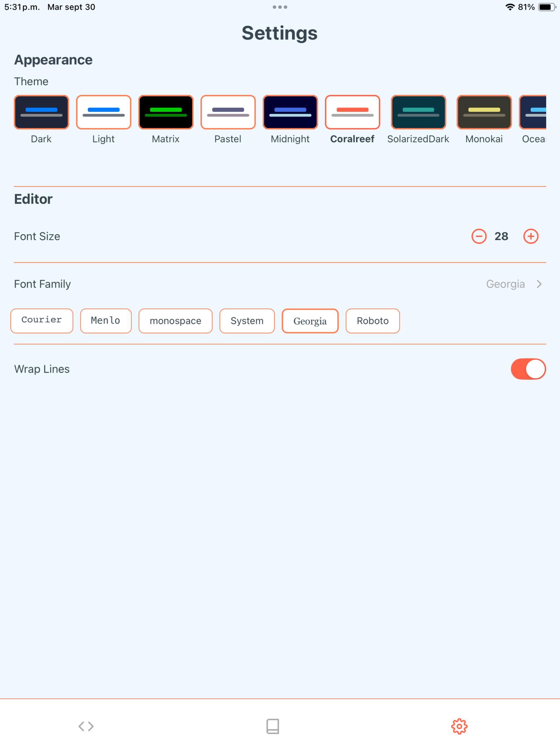Select the Courier font button

pos(42,320)
